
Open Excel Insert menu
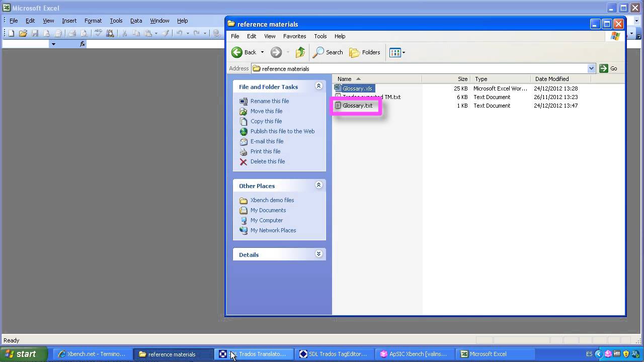coord(69,21)
